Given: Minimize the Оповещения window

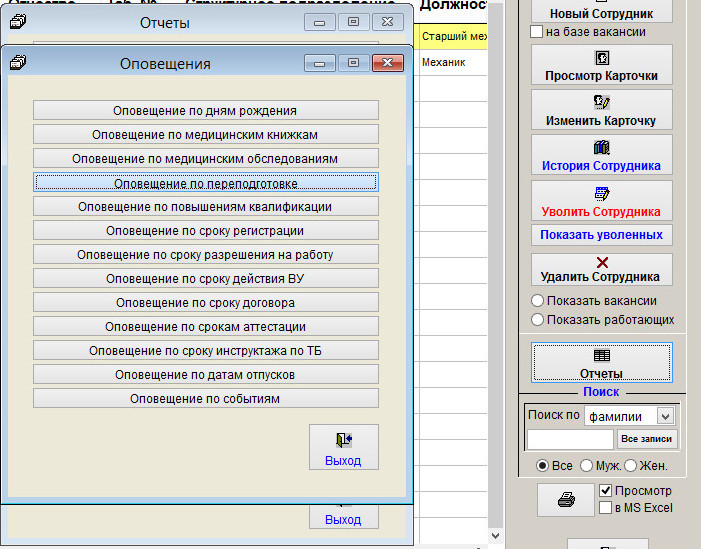Looking at the screenshot, I should [320, 63].
